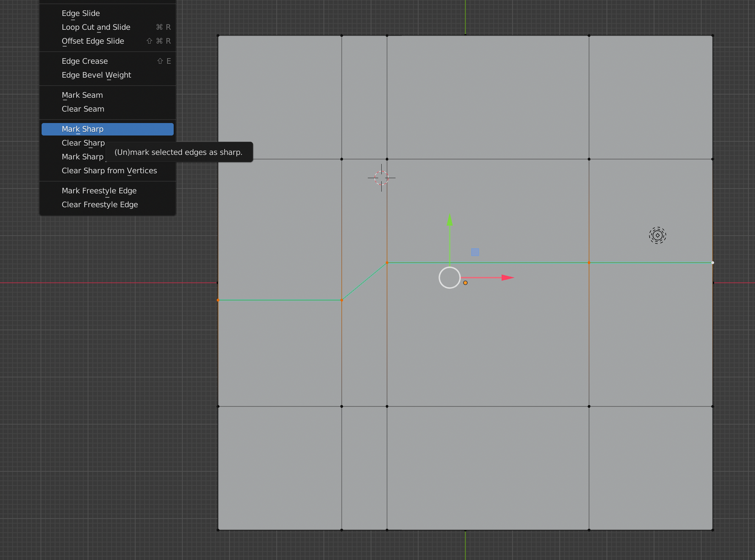Choose Mark Seam

[108, 95]
